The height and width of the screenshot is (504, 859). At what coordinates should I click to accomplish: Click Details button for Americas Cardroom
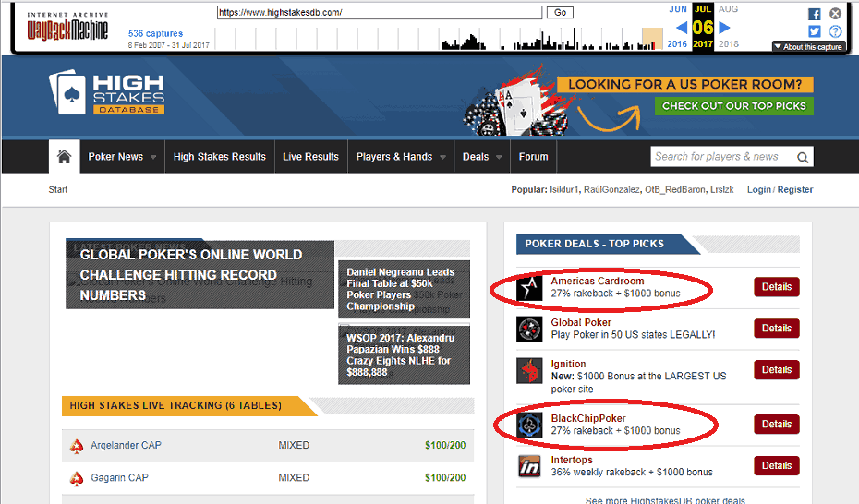(776, 287)
